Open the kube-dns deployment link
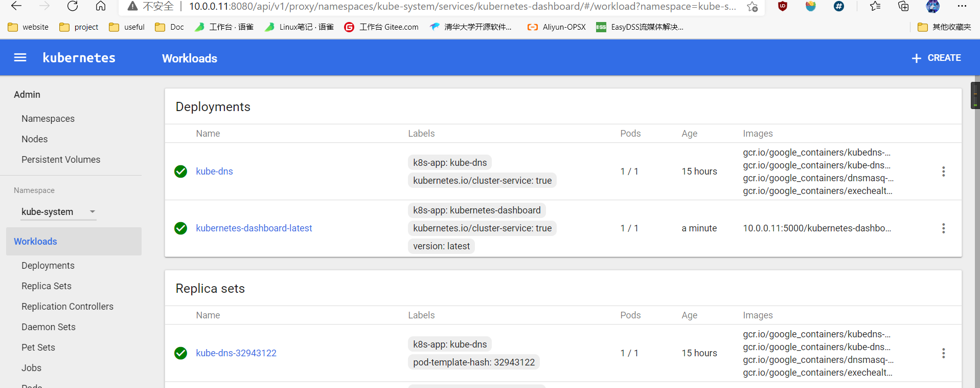Image resolution: width=980 pixels, height=388 pixels. click(214, 171)
